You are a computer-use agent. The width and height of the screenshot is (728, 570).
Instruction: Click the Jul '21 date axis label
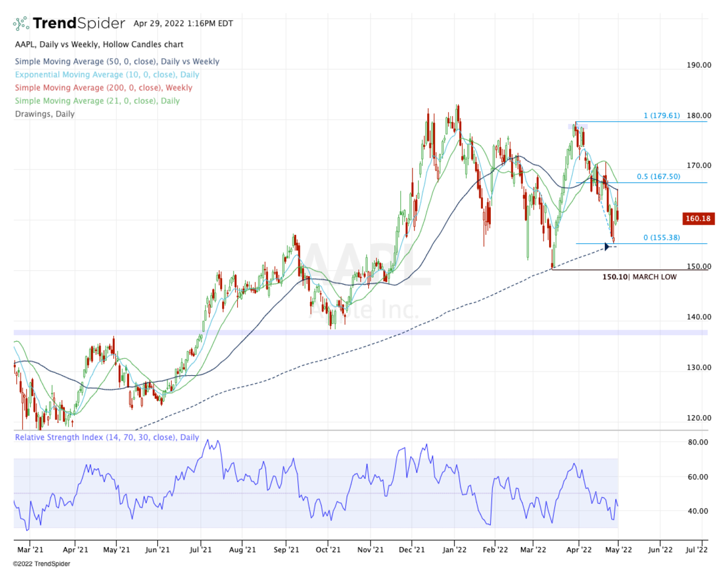click(200, 550)
